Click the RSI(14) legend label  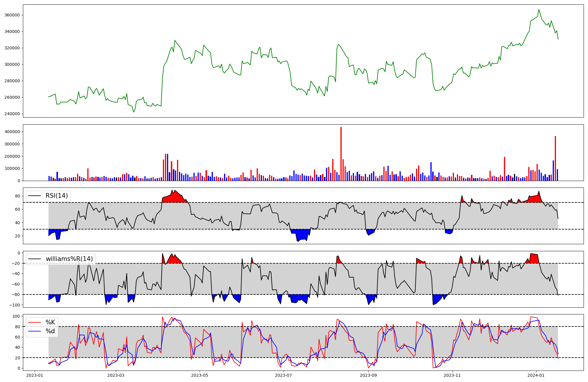point(56,196)
